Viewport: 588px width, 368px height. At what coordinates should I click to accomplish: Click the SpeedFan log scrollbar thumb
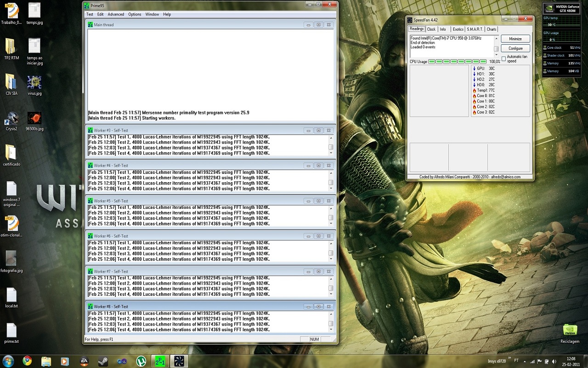[x=496, y=49]
